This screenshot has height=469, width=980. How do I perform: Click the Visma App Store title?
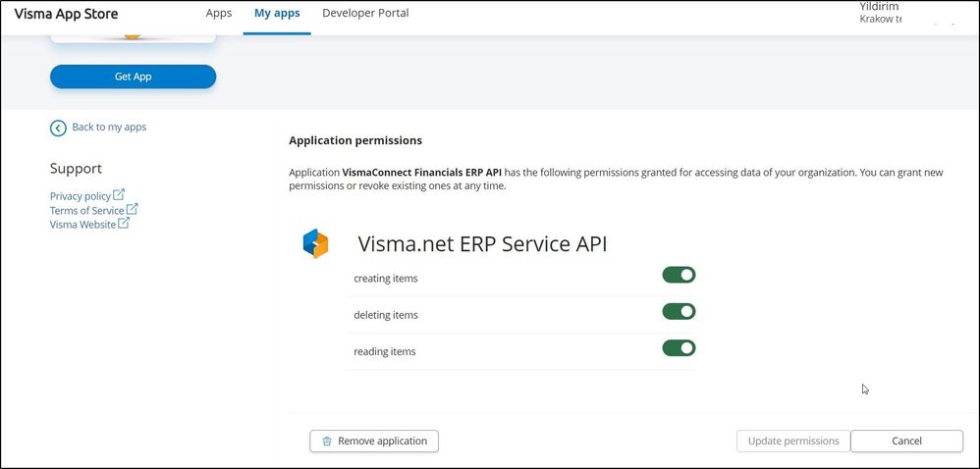(66, 14)
